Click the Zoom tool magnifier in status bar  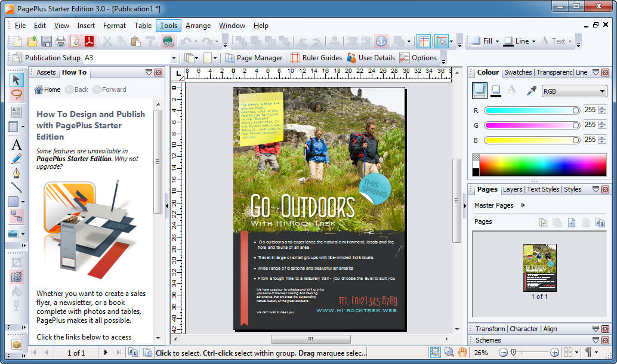click(x=449, y=352)
